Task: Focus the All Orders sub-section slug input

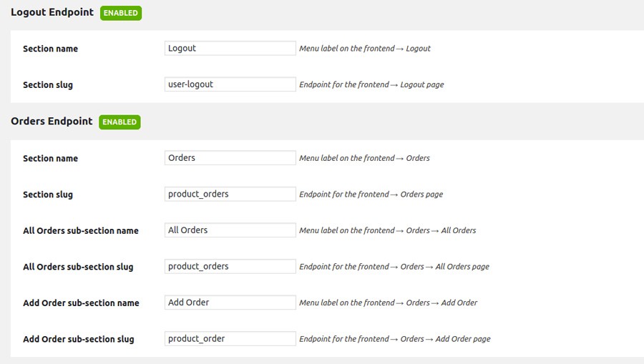Action: click(230, 266)
